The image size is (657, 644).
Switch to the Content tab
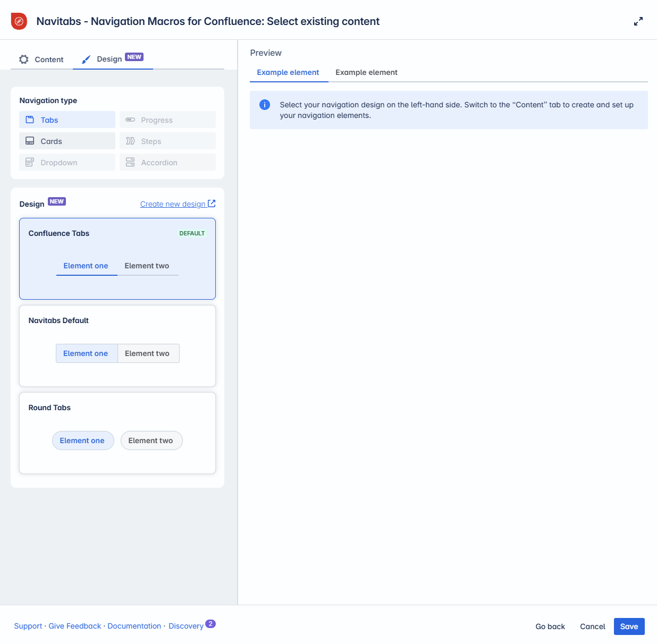click(41, 60)
